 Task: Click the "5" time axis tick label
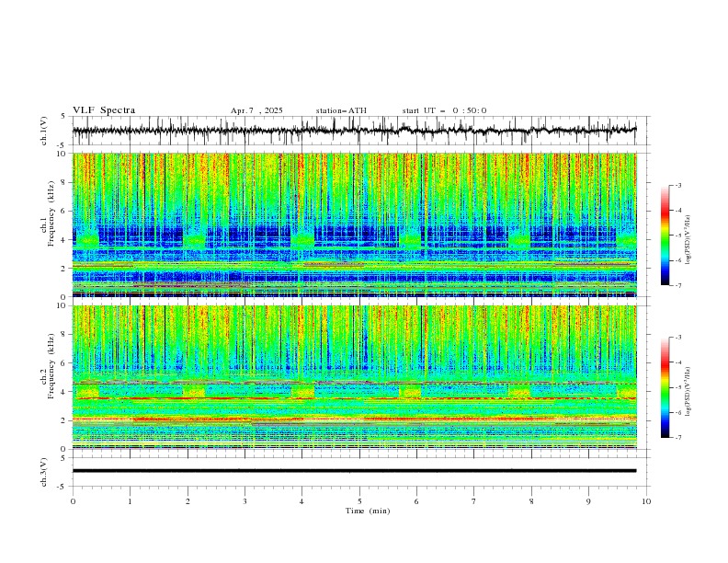(359, 501)
